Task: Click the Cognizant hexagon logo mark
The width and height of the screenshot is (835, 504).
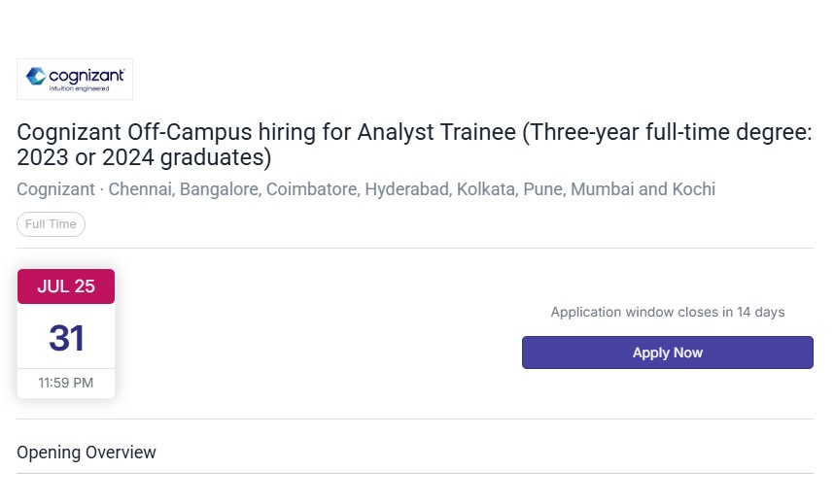Action: point(36,75)
